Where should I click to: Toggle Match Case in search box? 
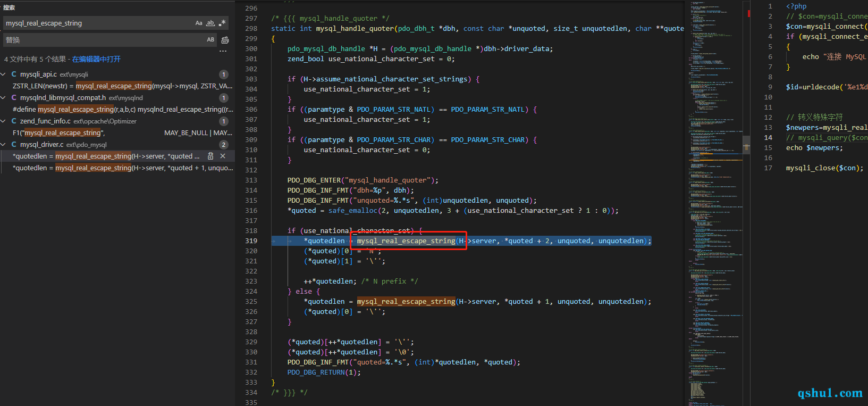tap(199, 23)
